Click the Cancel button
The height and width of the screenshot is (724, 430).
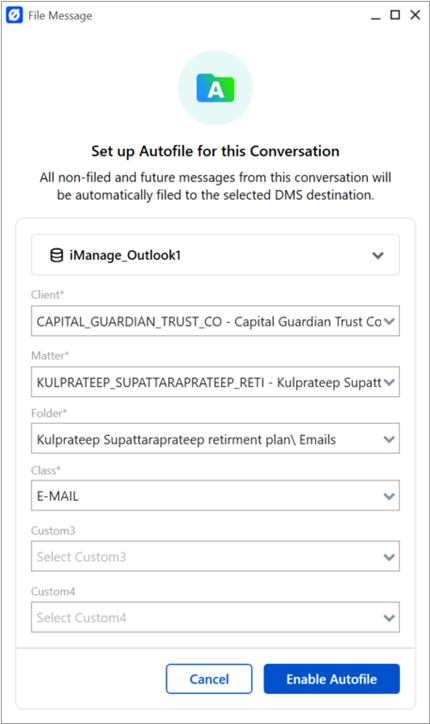coord(209,679)
